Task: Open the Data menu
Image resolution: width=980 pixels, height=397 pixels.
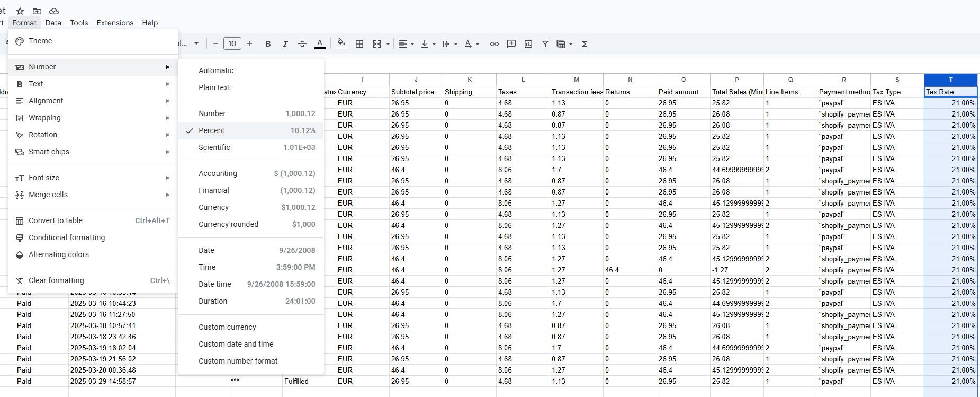Action: [x=53, y=23]
